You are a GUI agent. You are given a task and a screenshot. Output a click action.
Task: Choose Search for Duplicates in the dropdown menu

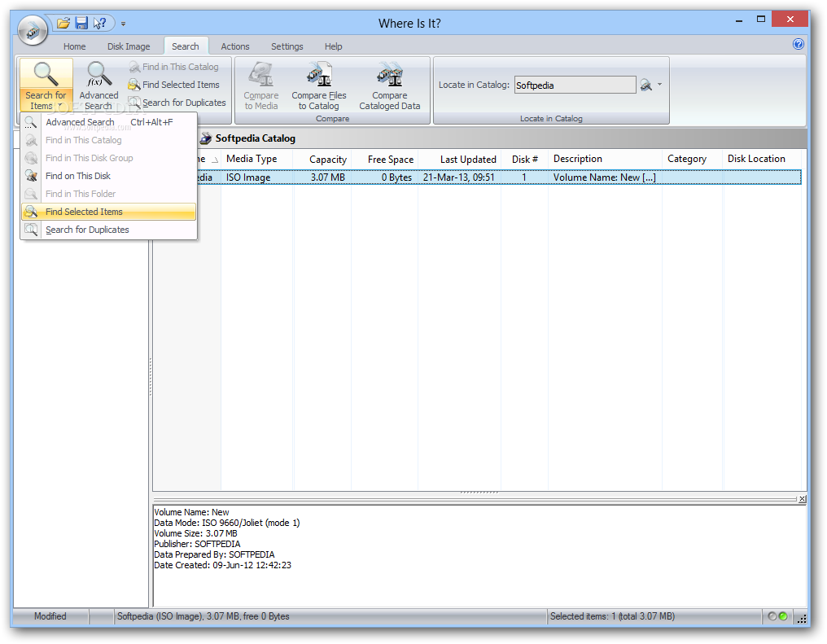pos(108,230)
